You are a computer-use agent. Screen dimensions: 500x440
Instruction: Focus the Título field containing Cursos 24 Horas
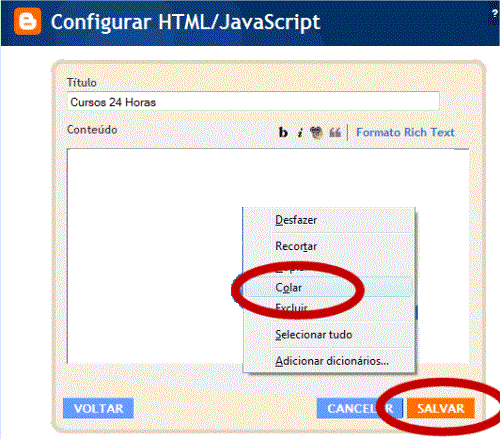tap(253, 101)
